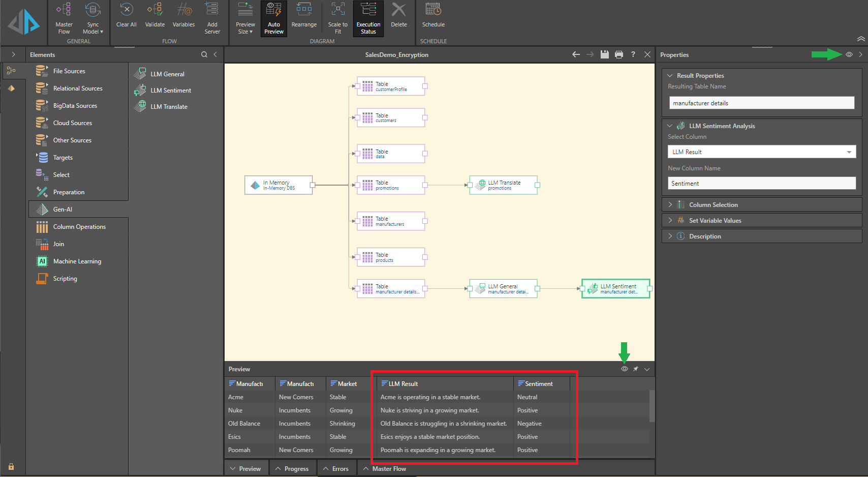
Task: Toggle Execution Status display
Action: [x=368, y=19]
